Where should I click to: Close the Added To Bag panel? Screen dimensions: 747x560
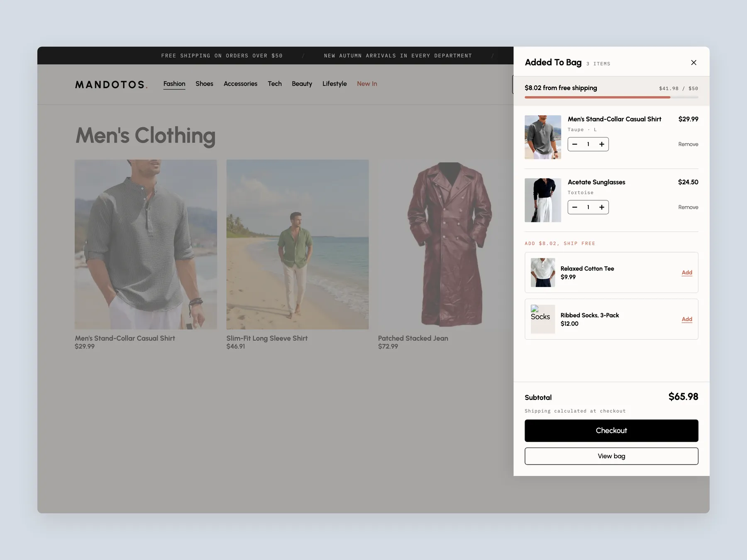click(693, 63)
